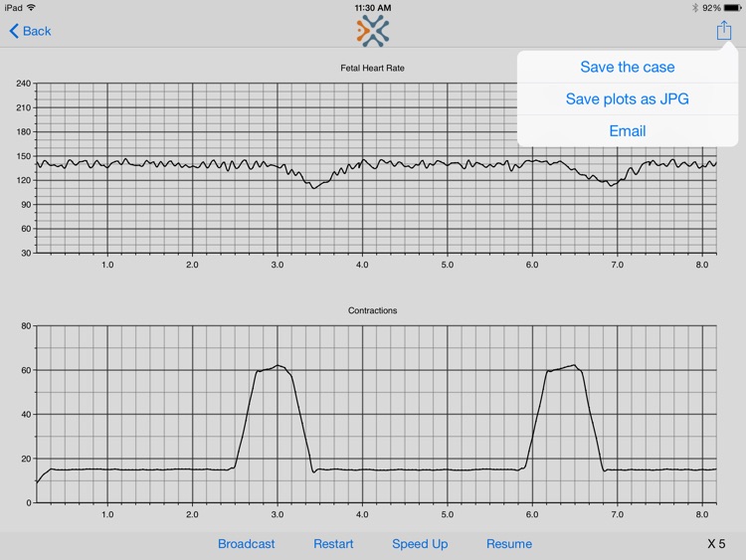The height and width of the screenshot is (560, 746).
Task: Click the 30 label on the heart rate axis
Action: [x=26, y=253]
